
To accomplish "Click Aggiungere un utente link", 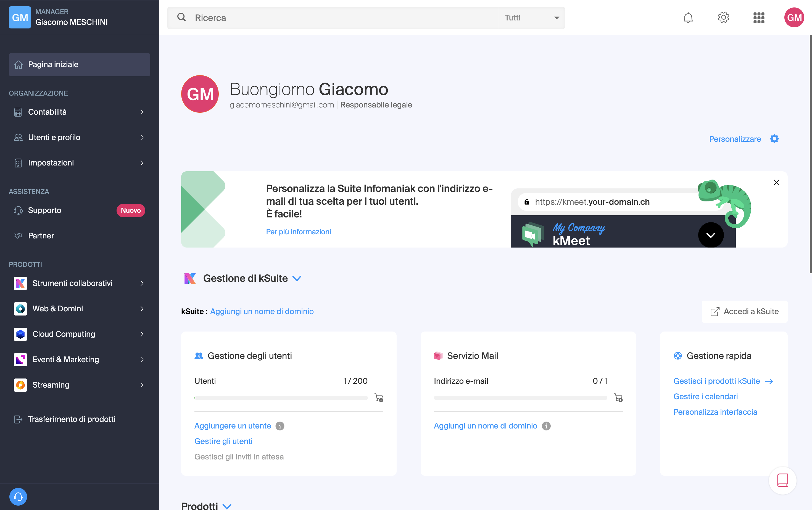I will pyautogui.click(x=233, y=426).
